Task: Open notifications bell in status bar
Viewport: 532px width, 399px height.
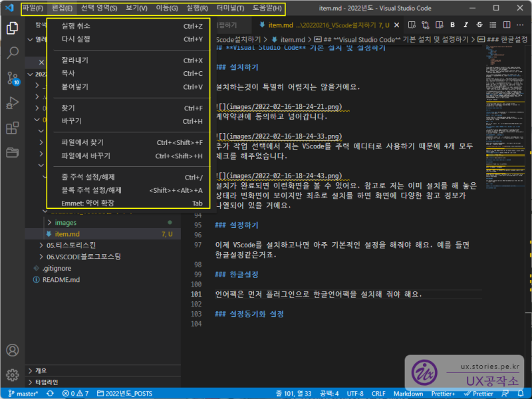Action: (521, 393)
